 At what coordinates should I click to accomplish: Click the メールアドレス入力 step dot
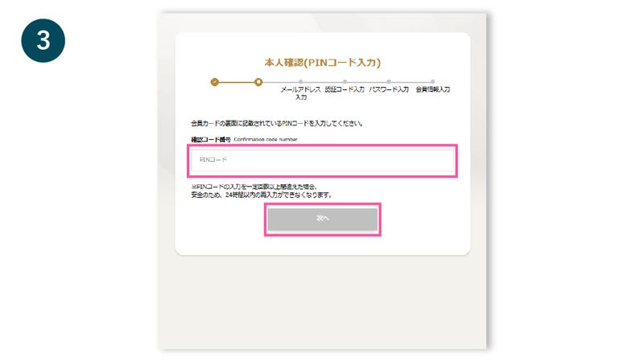pyautogui.click(x=300, y=82)
